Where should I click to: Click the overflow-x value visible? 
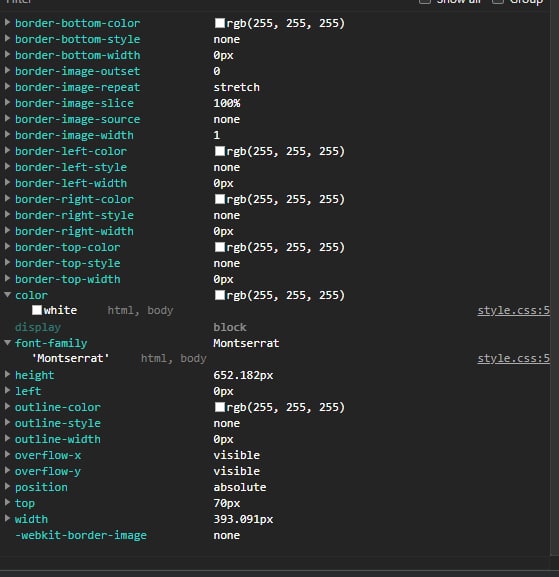click(237, 455)
